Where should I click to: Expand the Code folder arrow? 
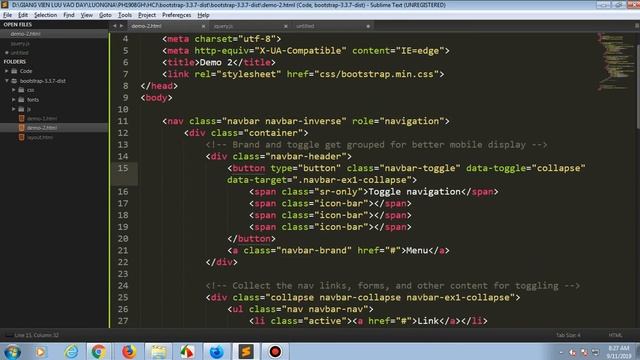point(7,71)
